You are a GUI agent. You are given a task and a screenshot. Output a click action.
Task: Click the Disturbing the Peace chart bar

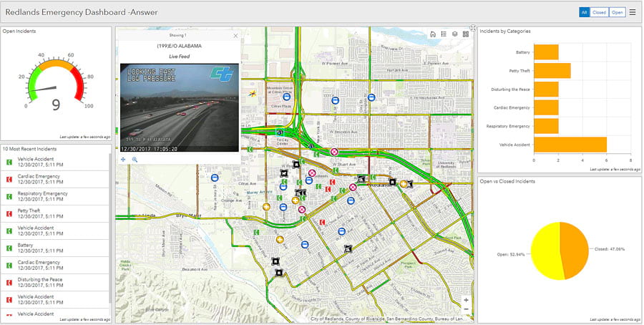pos(546,89)
